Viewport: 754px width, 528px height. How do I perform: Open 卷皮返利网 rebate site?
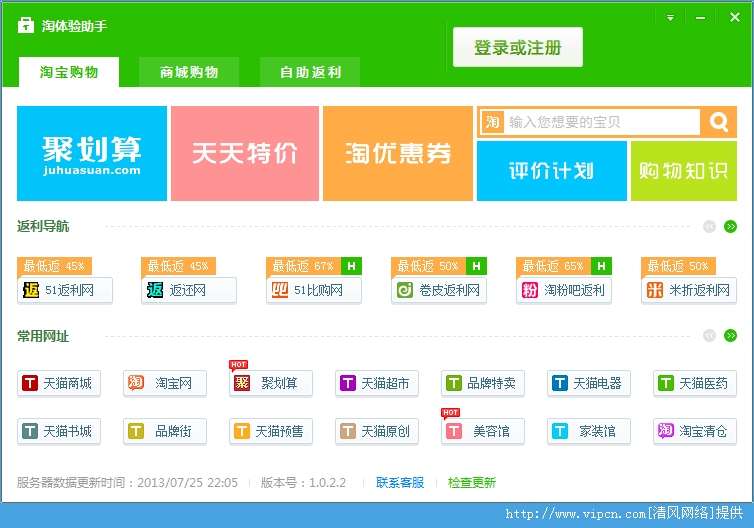click(439, 290)
